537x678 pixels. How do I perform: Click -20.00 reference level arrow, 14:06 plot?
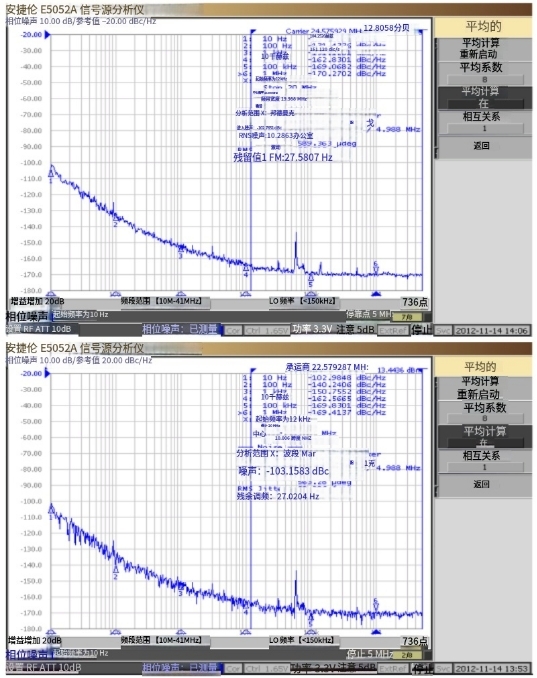[48, 35]
